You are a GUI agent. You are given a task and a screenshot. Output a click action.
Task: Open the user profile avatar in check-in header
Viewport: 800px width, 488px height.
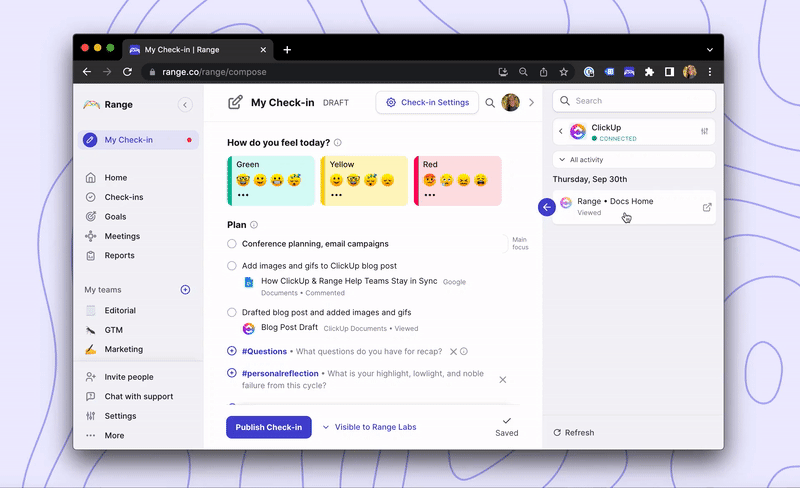tap(510, 102)
